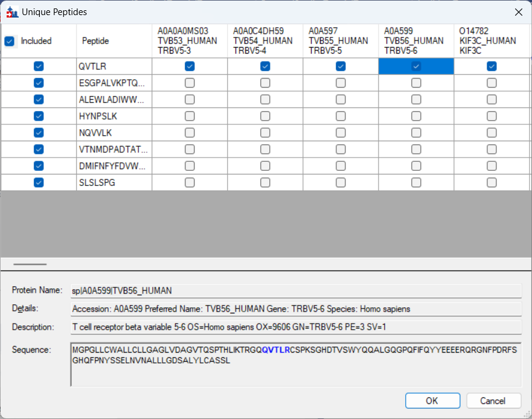Toggle QVTLR checkbox under TVB53_HUMAN column
The width and height of the screenshot is (532, 419).
click(190, 66)
